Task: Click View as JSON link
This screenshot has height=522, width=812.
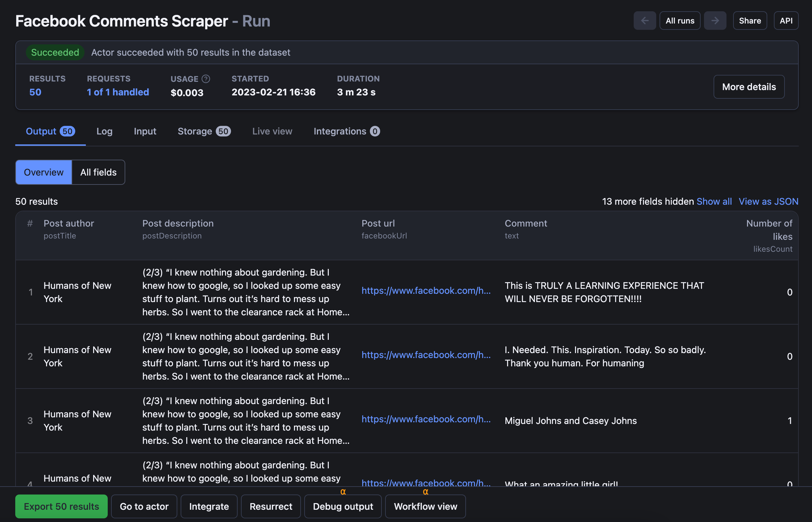Action: 768,201
